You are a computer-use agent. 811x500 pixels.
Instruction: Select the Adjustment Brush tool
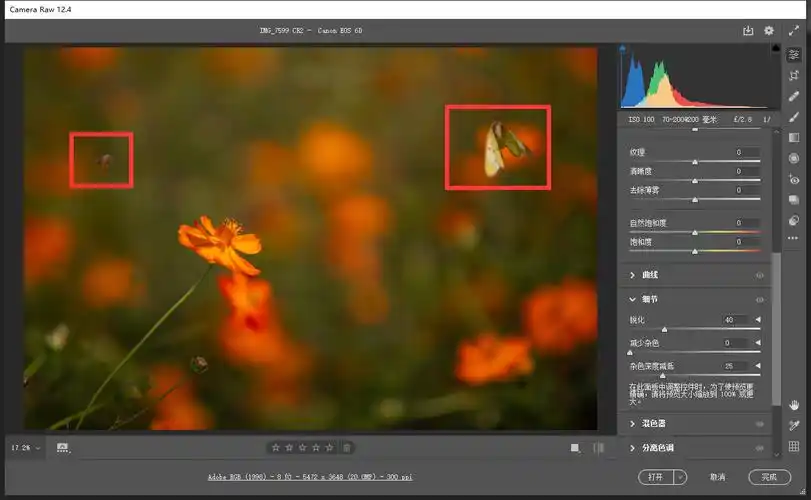(x=794, y=117)
